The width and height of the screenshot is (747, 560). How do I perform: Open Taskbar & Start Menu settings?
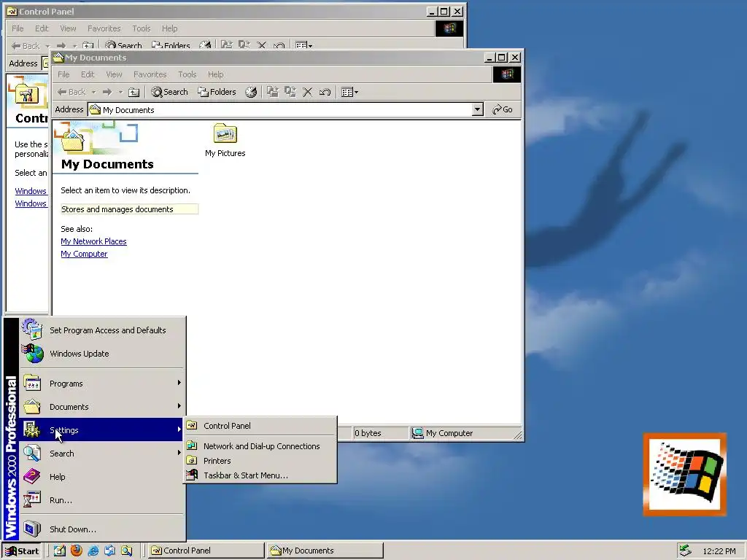[x=260, y=475]
